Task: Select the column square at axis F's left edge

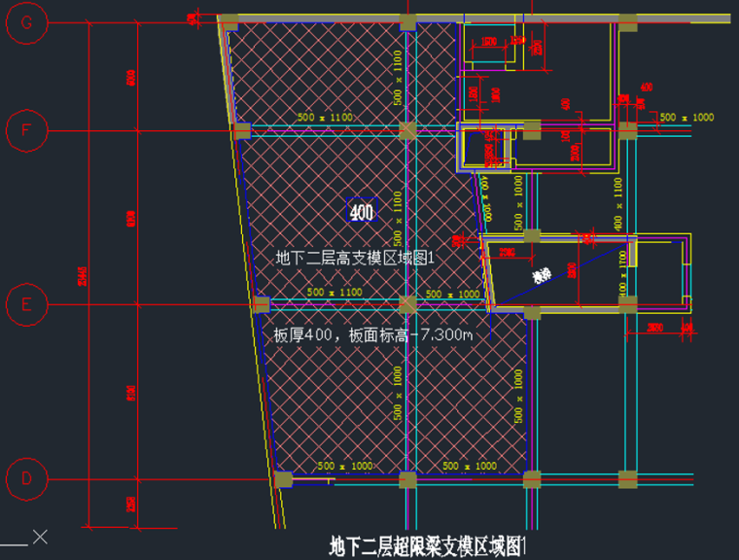Action: (x=242, y=130)
